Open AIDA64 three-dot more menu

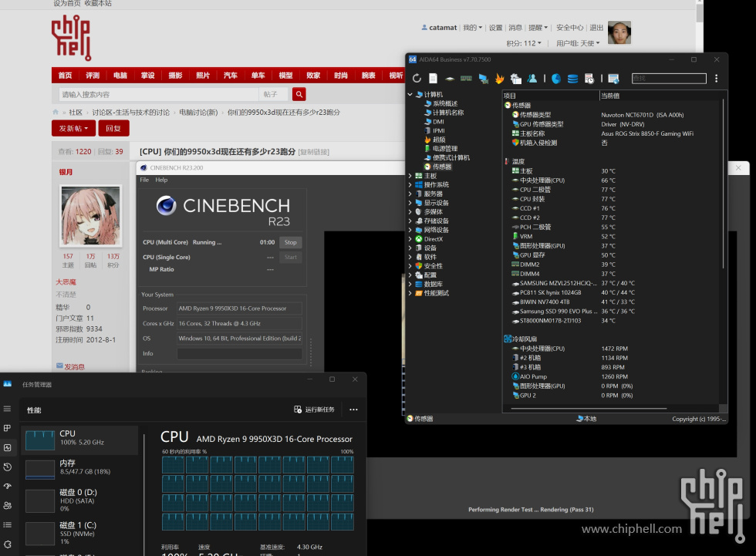click(x=717, y=78)
